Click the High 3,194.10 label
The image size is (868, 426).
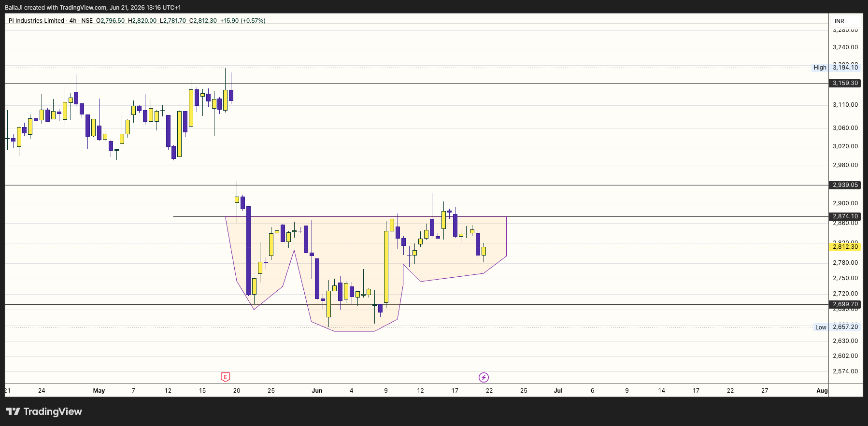836,68
